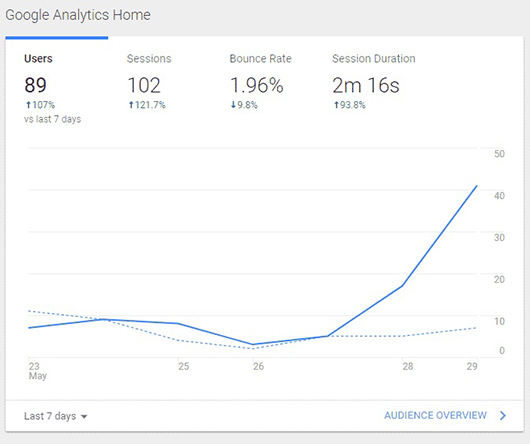Click the Users count value 89

(35, 85)
